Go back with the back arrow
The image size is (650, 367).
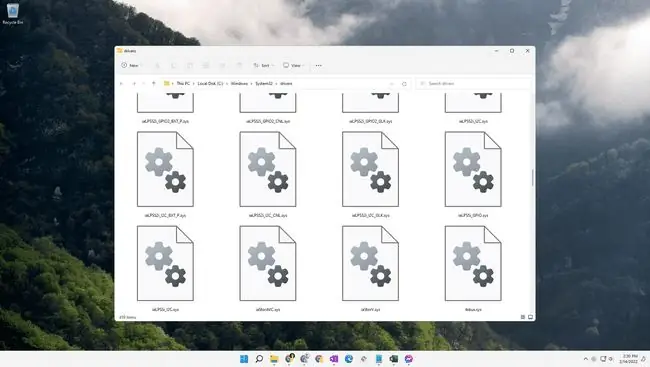[122, 84]
